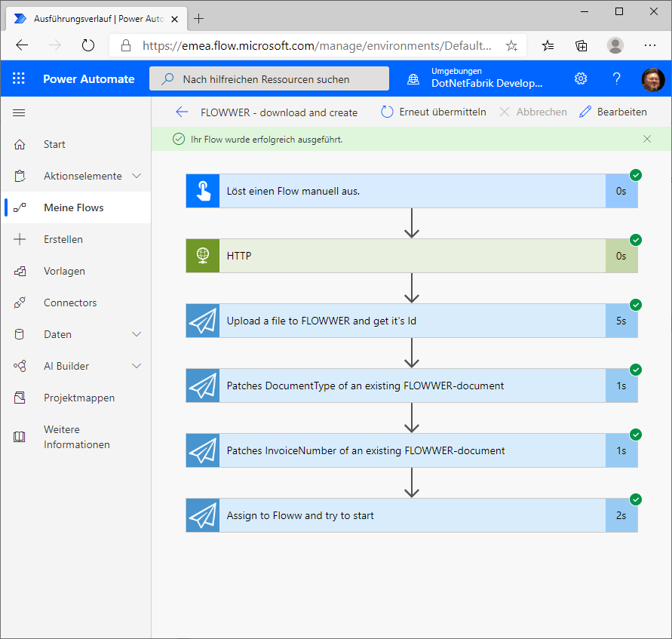
Task: Open help with the question mark icon
Action: pyautogui.click(x=617, y=78)
